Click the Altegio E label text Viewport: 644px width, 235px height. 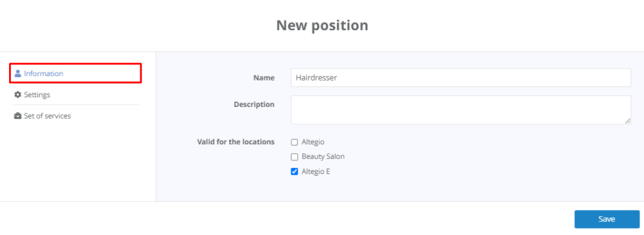tap(316, 172)
